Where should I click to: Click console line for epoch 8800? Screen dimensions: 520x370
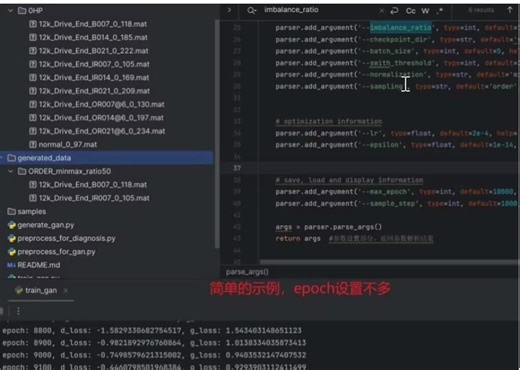[x=152, y=330]
